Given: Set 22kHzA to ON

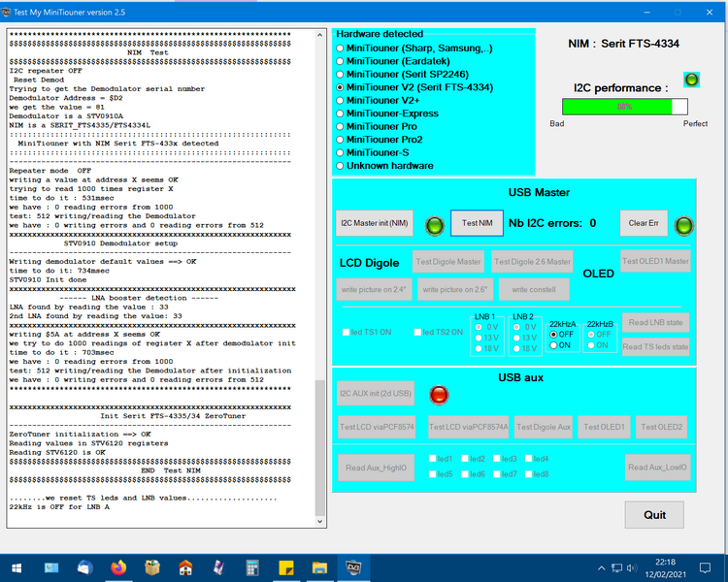Looking at the screenshot, I should [560, 345].
